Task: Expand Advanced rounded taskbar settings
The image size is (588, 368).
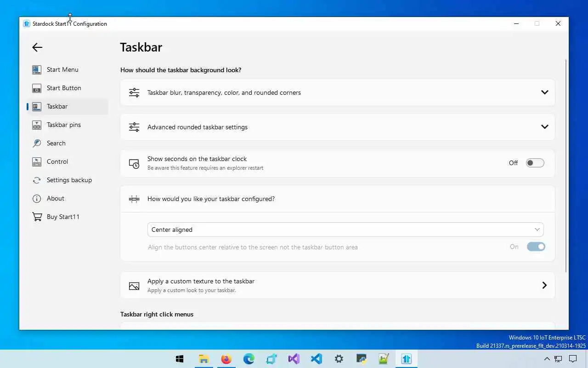Action: (544, 127)
